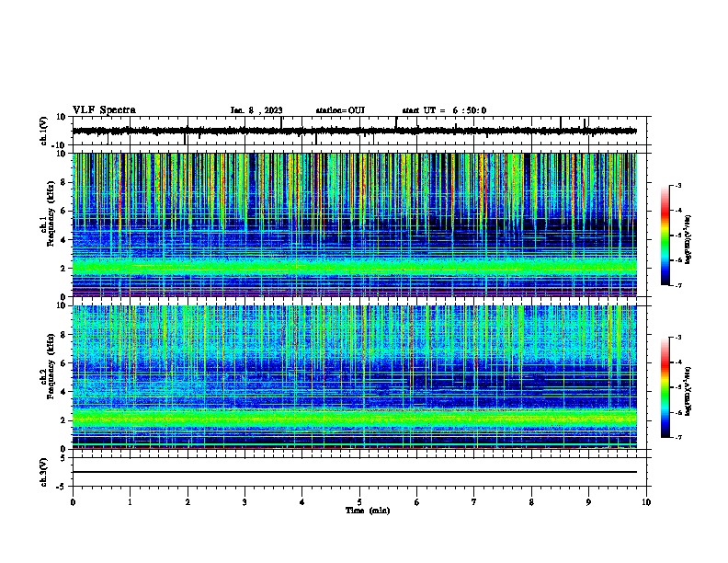This screenshot has height=563, width=728.
Task: Click the ch.1 spectrogram panel
Action: (355, 224)
